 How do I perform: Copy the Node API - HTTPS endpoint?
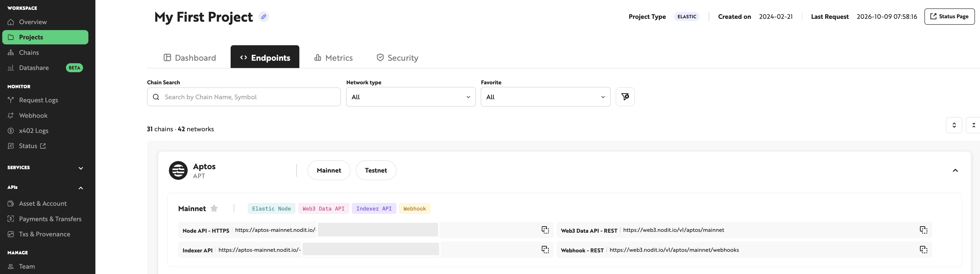click(545, 230)
